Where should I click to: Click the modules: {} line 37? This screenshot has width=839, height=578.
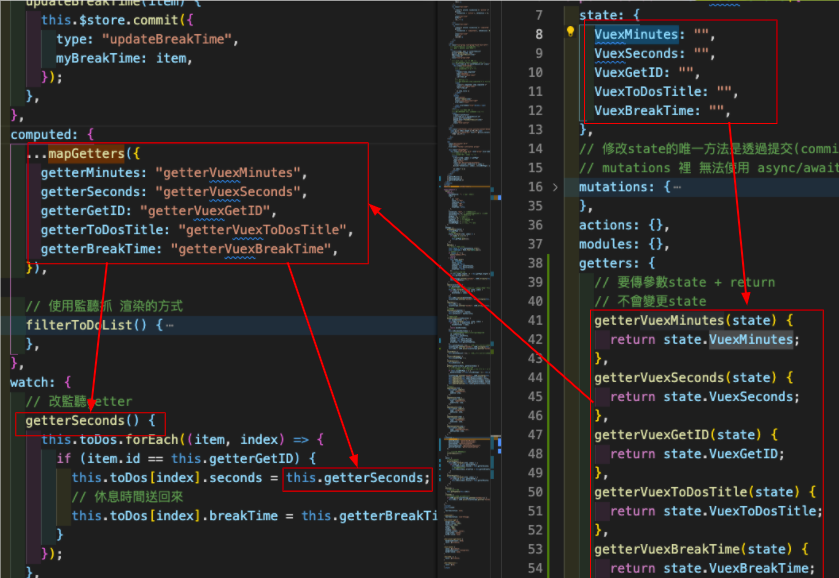coord(624,245)
